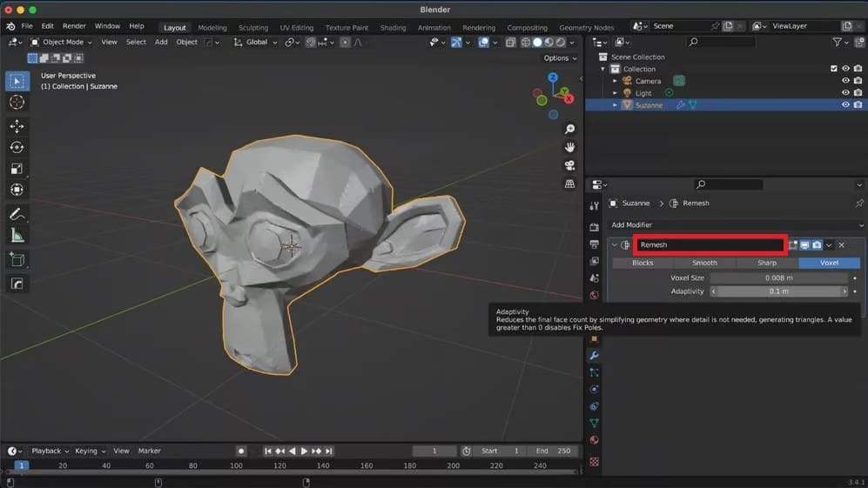Hide Light with its eye icon
The width and height of the screenshot is (868, 488).
coord(846,93)
